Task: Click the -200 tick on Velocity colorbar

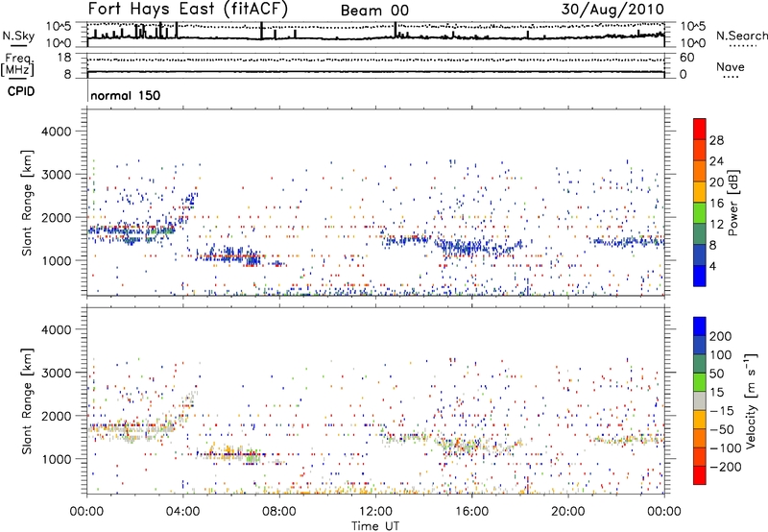Action: 725,467
